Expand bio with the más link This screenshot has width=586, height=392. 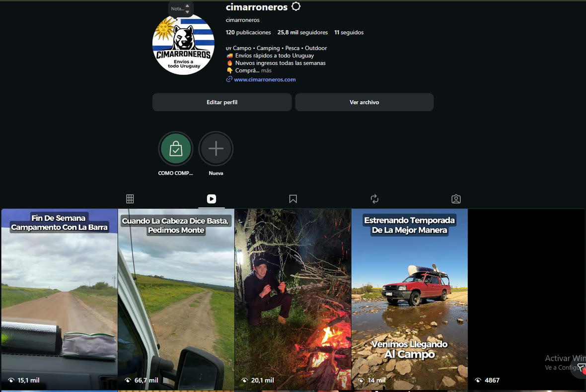pos(266,70)
